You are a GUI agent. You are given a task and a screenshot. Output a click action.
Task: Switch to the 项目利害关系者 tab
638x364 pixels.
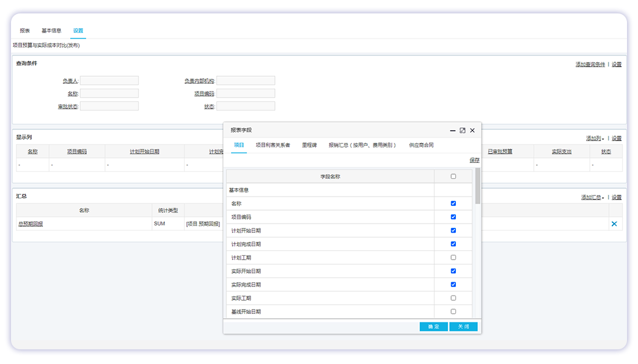coord(273,145)
